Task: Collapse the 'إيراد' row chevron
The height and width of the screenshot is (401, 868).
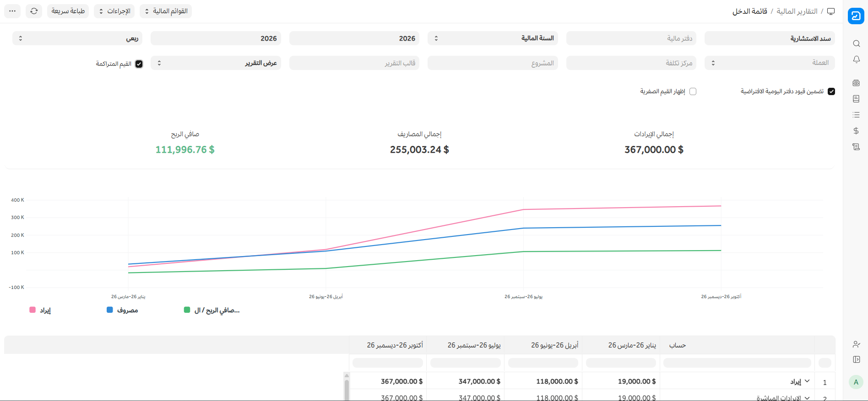Action: point(807,381)
